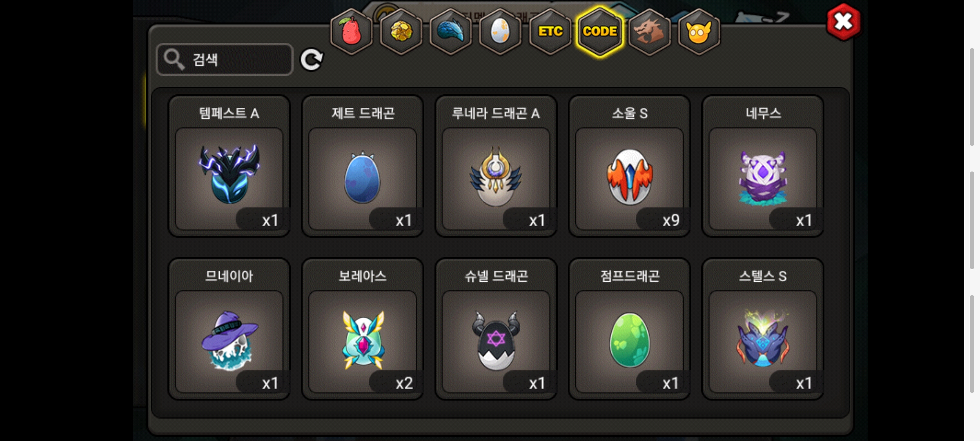Select the 템페스트 A egg item
This screenshot has height=441, width=980.
click(229, 166)
